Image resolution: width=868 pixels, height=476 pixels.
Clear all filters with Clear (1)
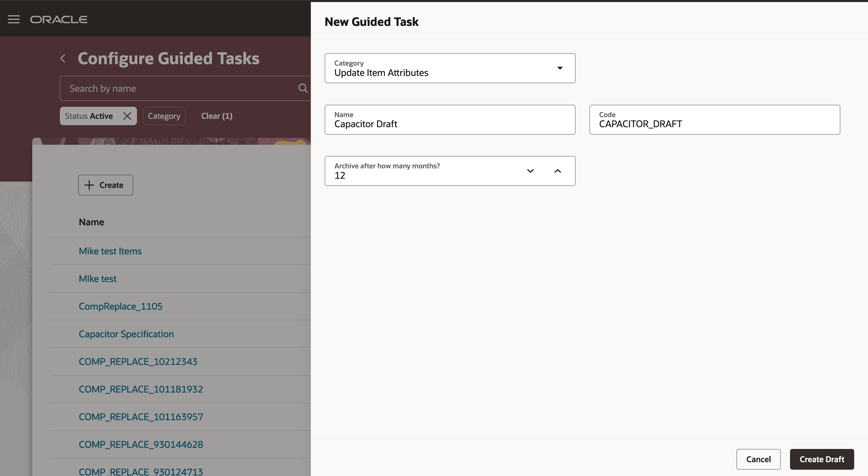click(x=217, y=116)
